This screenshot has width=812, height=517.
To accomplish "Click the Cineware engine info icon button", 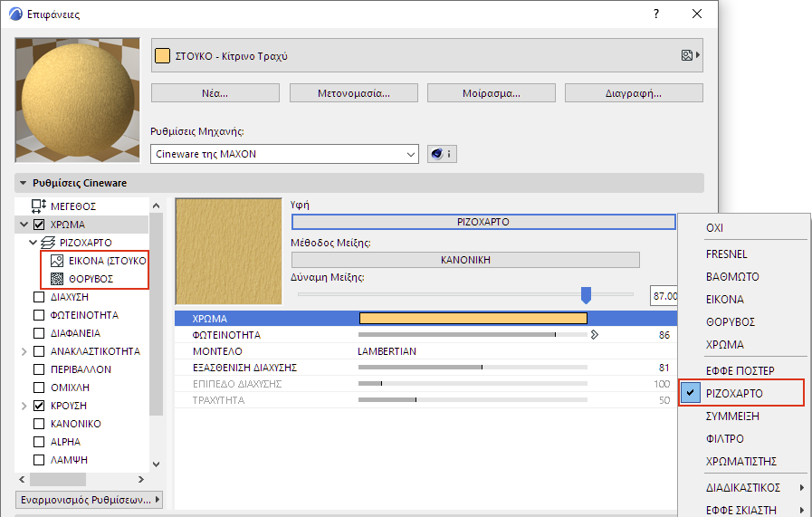I will 441,154.
